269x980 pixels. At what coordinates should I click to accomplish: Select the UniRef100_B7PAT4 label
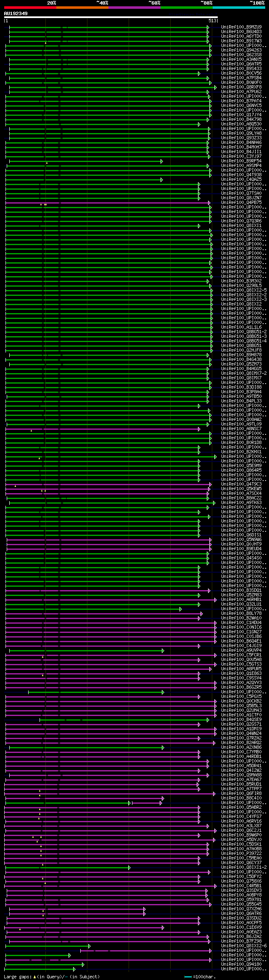click(241, 101)
